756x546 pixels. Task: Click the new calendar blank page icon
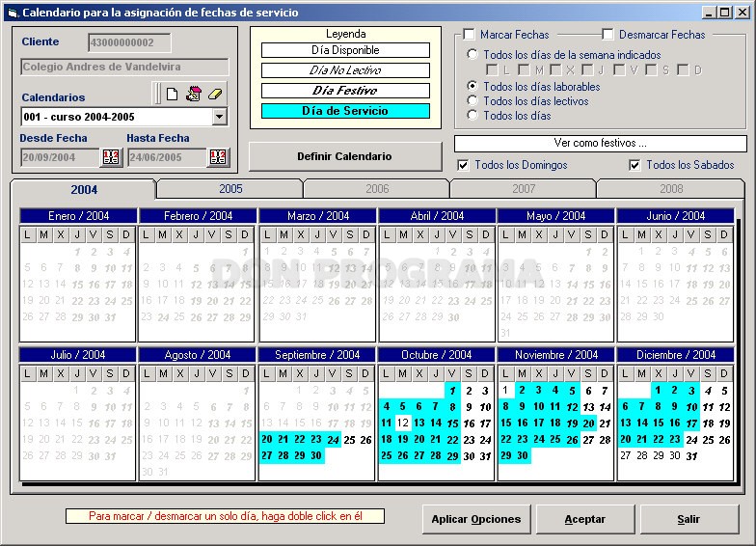pos(172,94)
